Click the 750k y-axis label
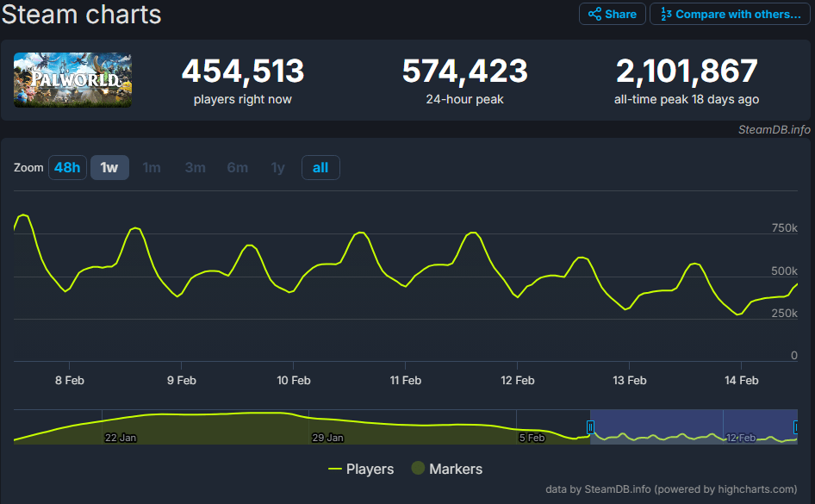The image size is (815, 504). [x=784, y=228]
